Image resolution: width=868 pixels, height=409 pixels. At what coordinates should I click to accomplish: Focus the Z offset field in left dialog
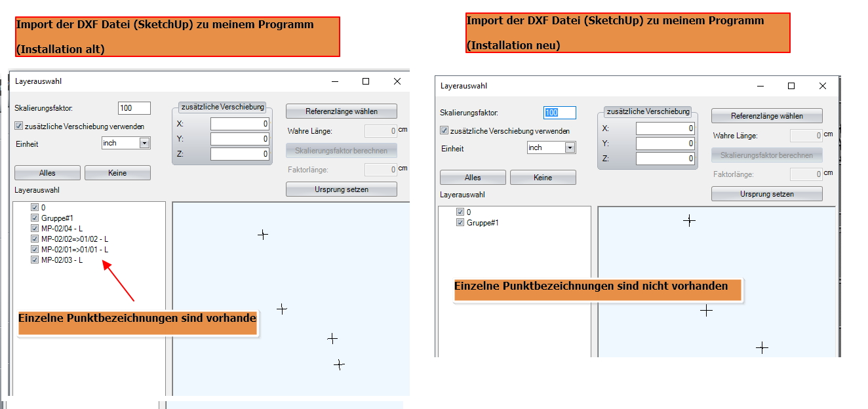coord(239,154)
